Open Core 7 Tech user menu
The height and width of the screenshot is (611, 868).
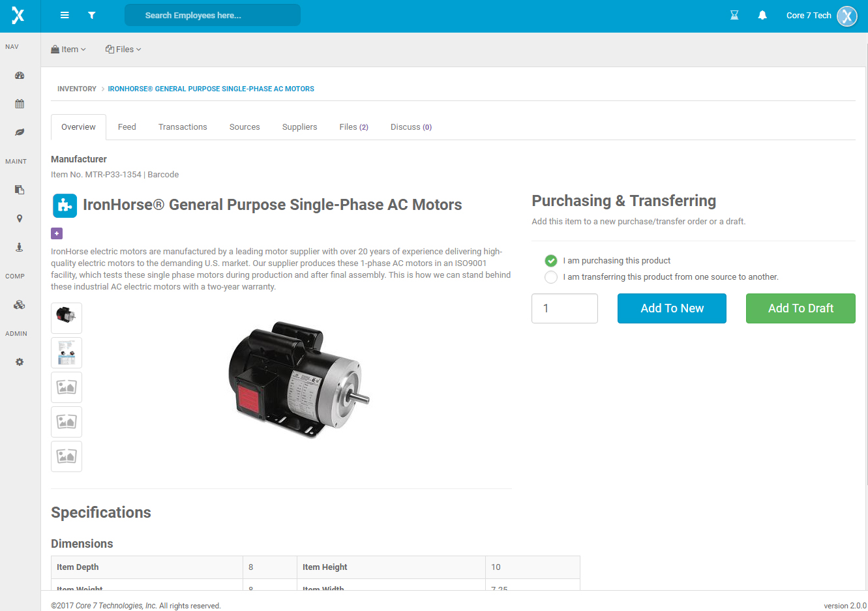click(822, 16)
